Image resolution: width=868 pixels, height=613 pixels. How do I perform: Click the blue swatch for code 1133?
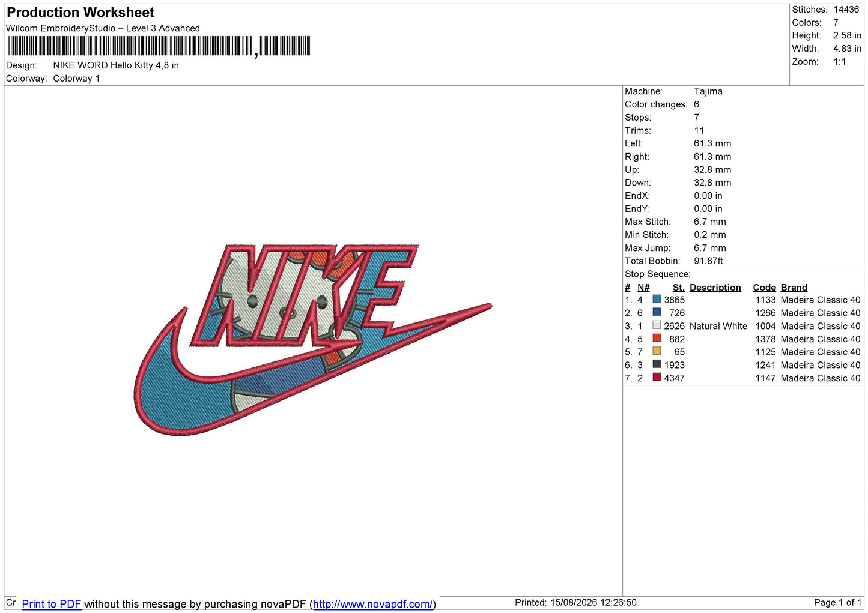657,299
